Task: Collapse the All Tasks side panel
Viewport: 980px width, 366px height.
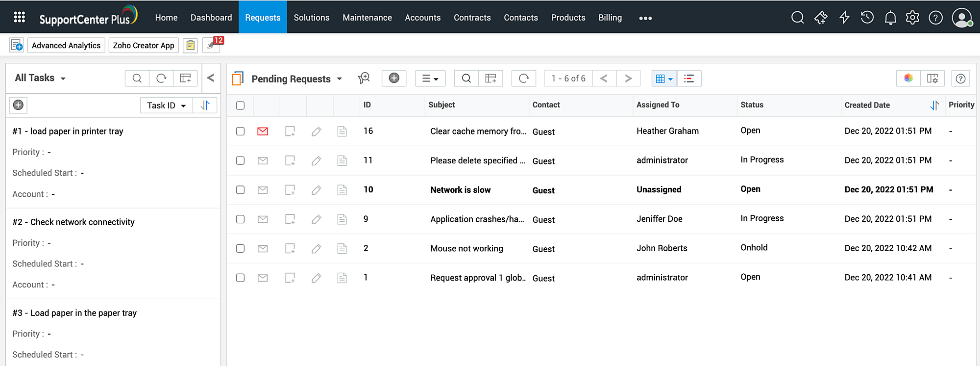Action: pos(211,78)
